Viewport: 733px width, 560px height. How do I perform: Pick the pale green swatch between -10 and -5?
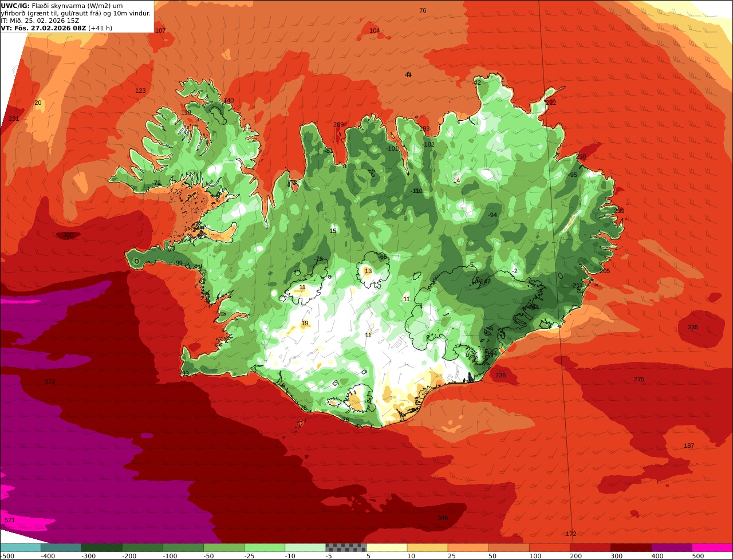(x=305, y=547)
